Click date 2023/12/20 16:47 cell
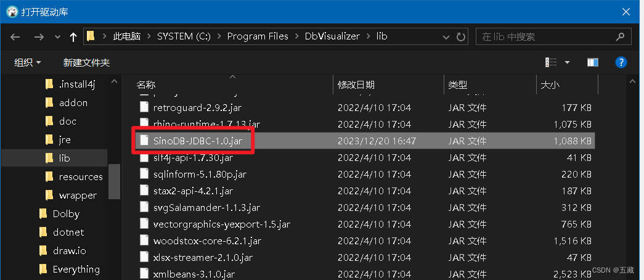644x280 pixels. tap(377, 141)
